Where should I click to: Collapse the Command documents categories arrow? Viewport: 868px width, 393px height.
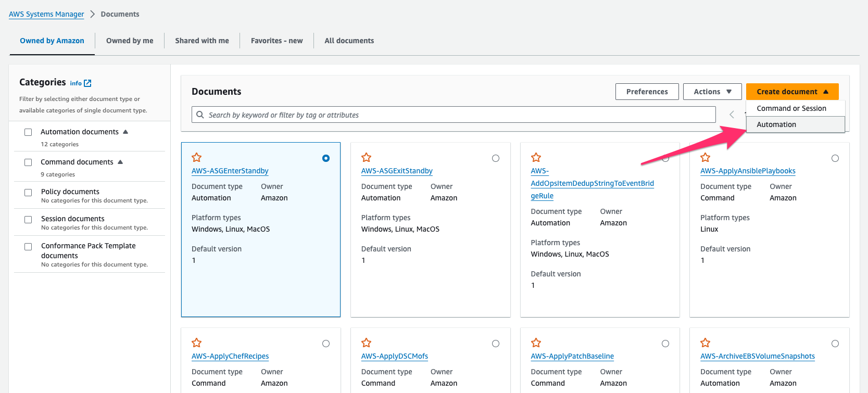(120, 162)
